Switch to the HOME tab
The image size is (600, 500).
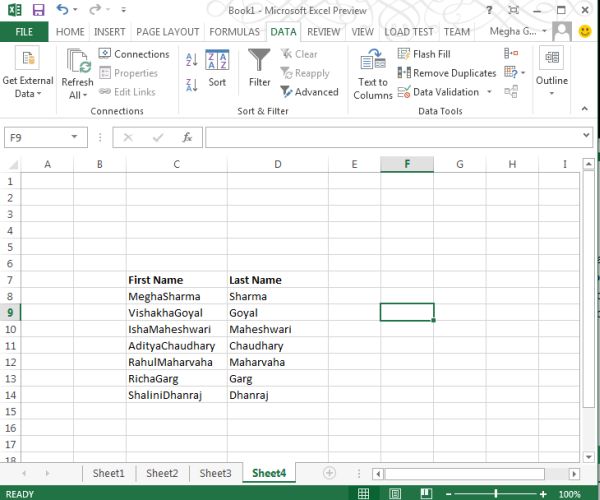click(70, 32)
